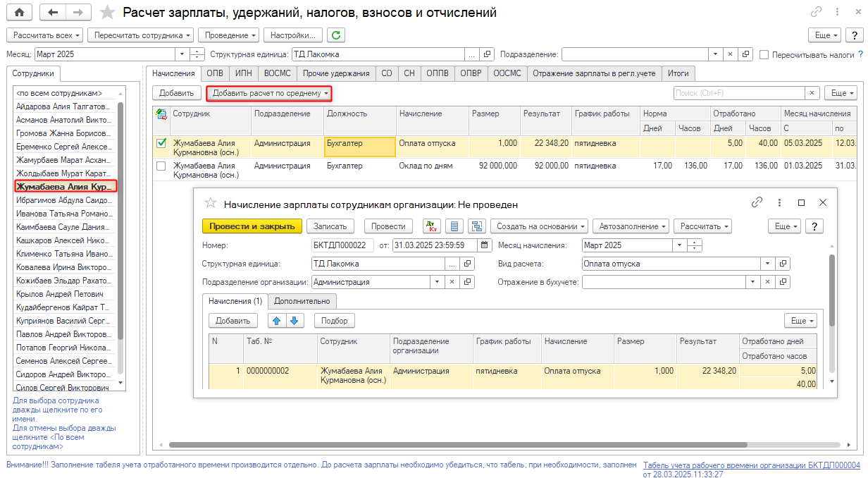The height and width of the screenshot is (478, 868).
Task: Click the Home icon button
Action: [19, 12]
